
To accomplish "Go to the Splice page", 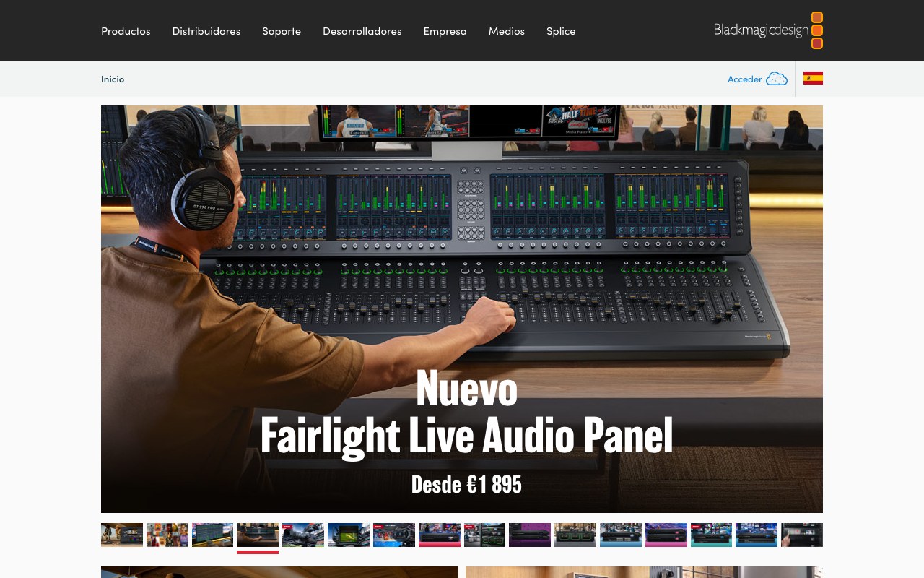I will (x=561, y=31).
